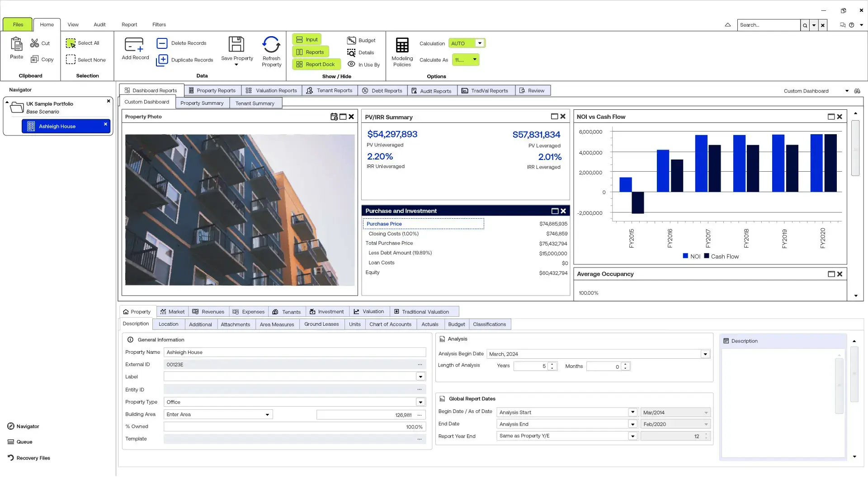Open the Calculation AUTO dropdown
Image resolution: width=868 pixels, height=488 pixels.
pyautogui.click(x=479, y=43)
